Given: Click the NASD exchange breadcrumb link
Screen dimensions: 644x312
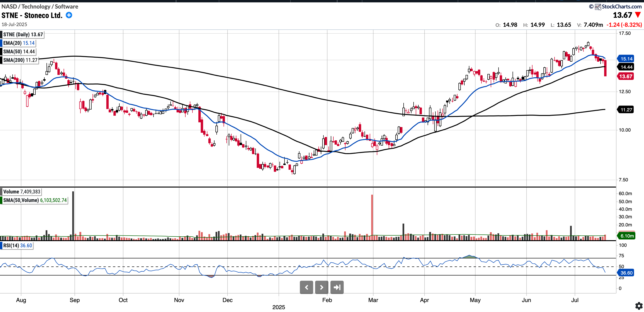Looking at the screenshot, I should coord(9,6).
